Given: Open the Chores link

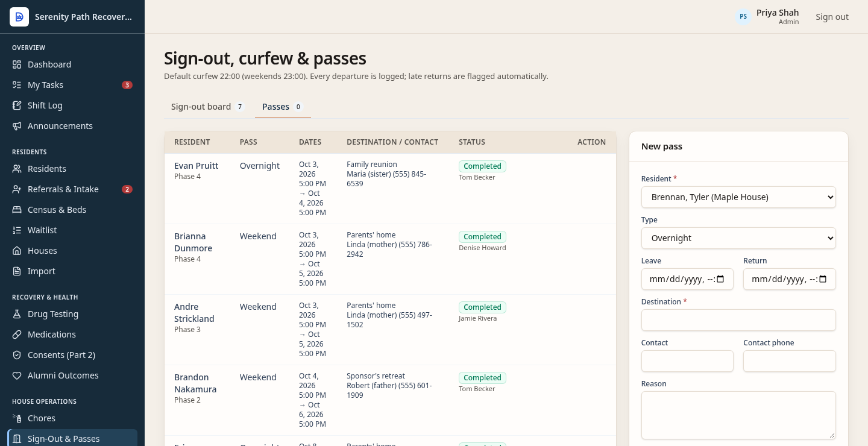Looking at the screenshot, I should click(72, 418).
